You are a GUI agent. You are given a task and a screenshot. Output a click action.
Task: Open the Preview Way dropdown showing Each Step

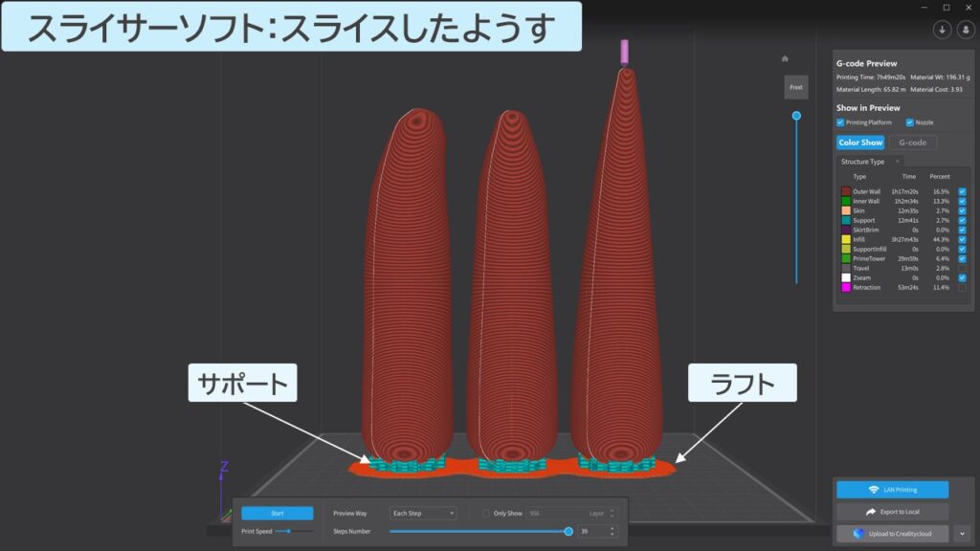click(423, 514)
